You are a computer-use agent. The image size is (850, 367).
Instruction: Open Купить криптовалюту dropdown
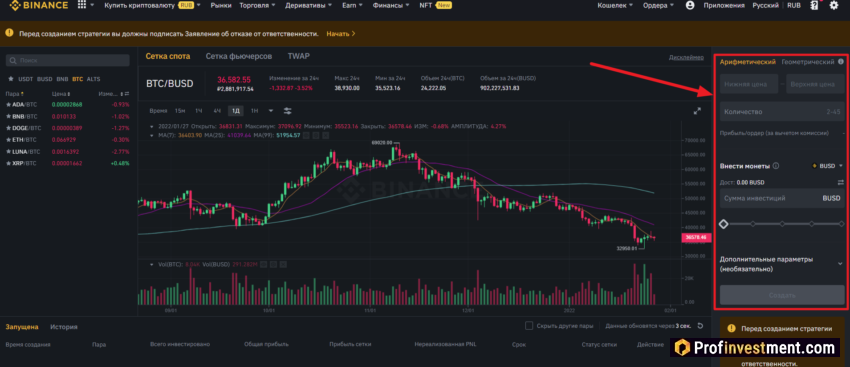(152, 5)
